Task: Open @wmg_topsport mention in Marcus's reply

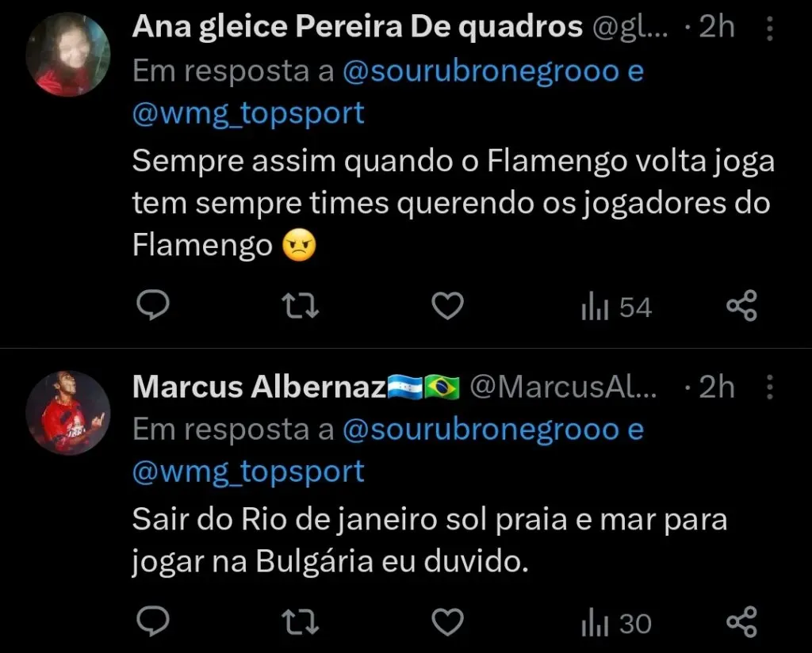Action: tap(248, 471)
